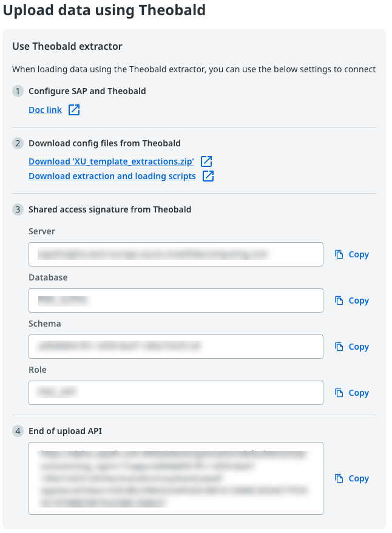The height and width of the screenshot is (533, 392).
Task: Select the Database input field
Action: pos(176,300)
